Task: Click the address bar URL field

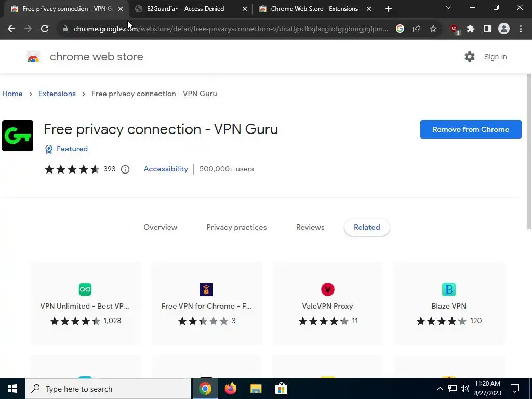Action: 231,29
